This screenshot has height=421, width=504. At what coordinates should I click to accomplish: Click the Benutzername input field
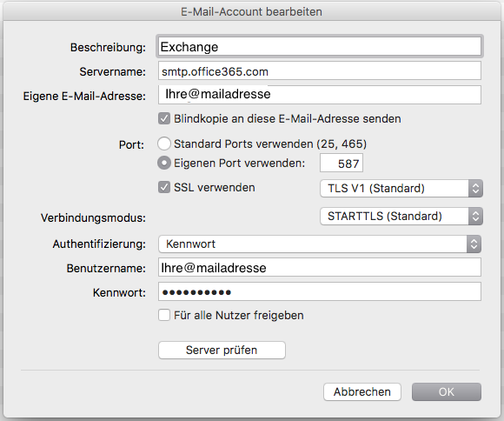[x=320, y=267]
